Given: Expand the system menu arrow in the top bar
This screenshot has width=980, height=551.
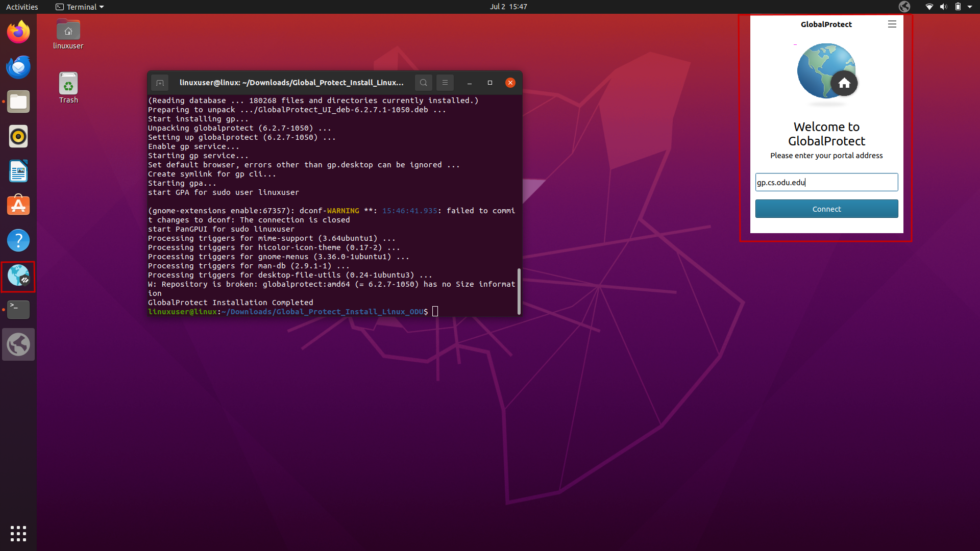Looking at the screenshot, I should click(970, 7).
